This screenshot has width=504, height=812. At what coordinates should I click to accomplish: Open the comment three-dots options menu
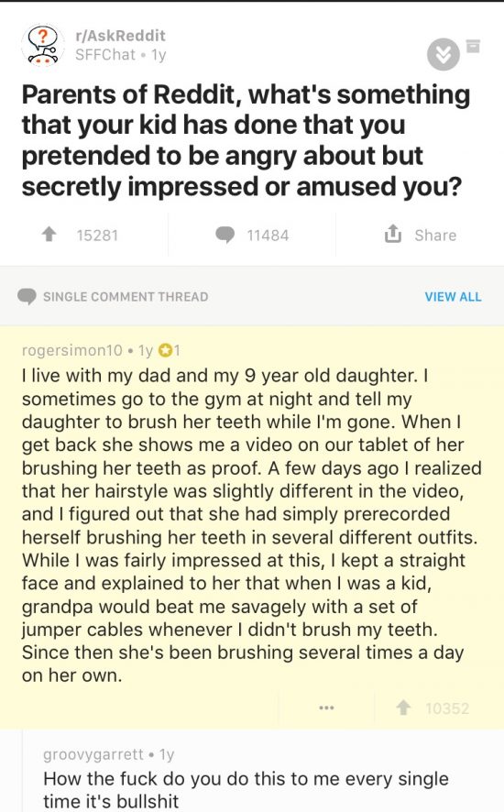coord(326,708)
